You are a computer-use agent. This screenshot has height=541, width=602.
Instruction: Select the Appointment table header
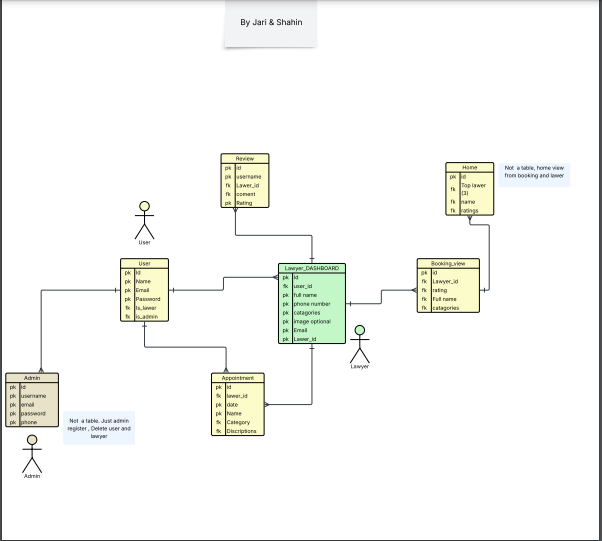[238, 378]
